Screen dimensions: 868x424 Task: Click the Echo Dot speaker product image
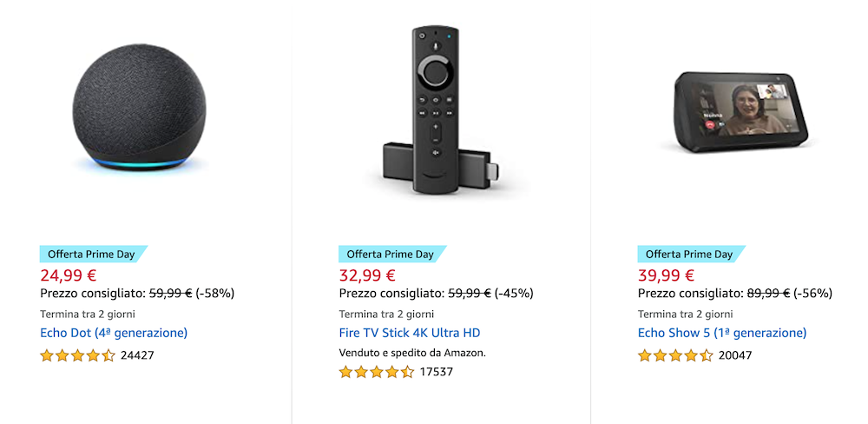tap(140, 109)
